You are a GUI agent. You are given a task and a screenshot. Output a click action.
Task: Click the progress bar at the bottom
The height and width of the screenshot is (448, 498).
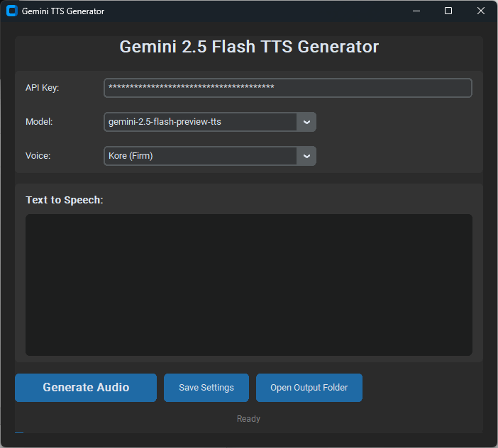pyautogui.click(x=20, y=432)
